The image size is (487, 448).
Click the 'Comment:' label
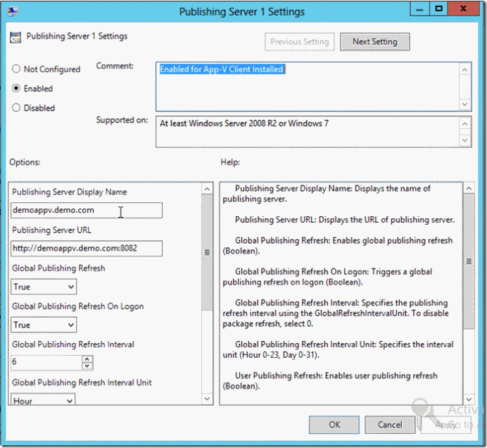[115, 66]
